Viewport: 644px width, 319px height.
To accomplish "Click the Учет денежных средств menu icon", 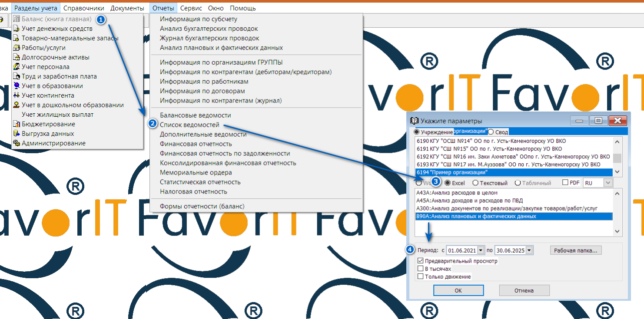I will coord(17,29).
